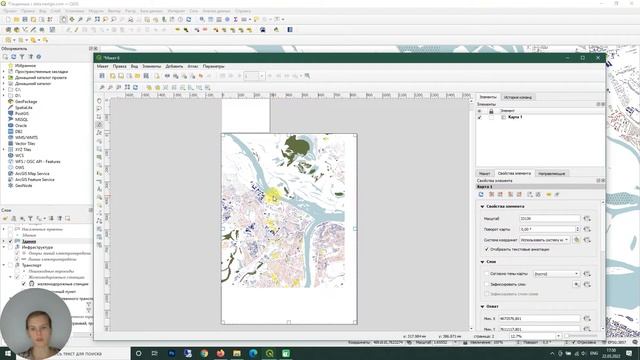
Task: Click the save project icon in QGIS main toolbar
Action: [25, 19]
